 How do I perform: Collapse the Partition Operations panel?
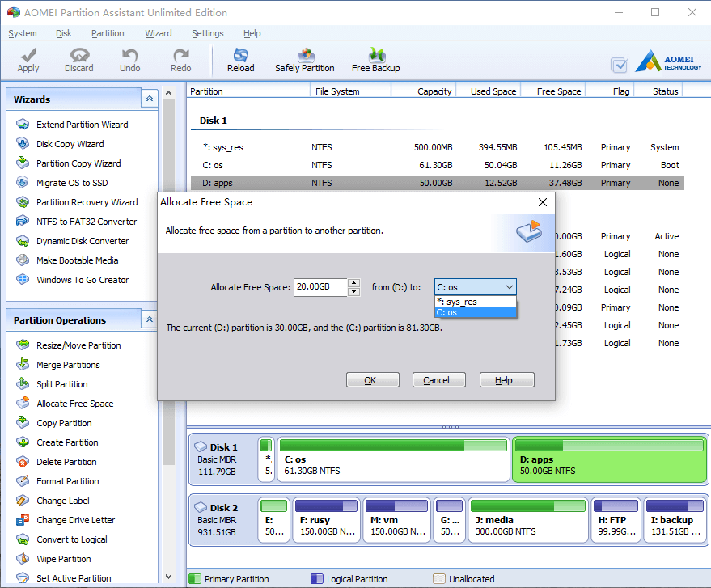pos(150,319)
